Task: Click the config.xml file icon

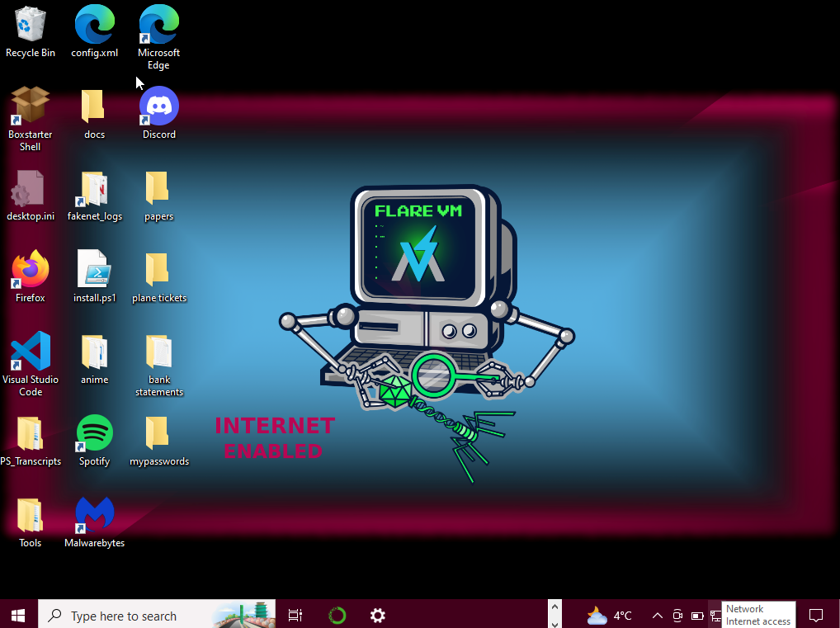Action: pyautogui.click(x=94, y=25)
